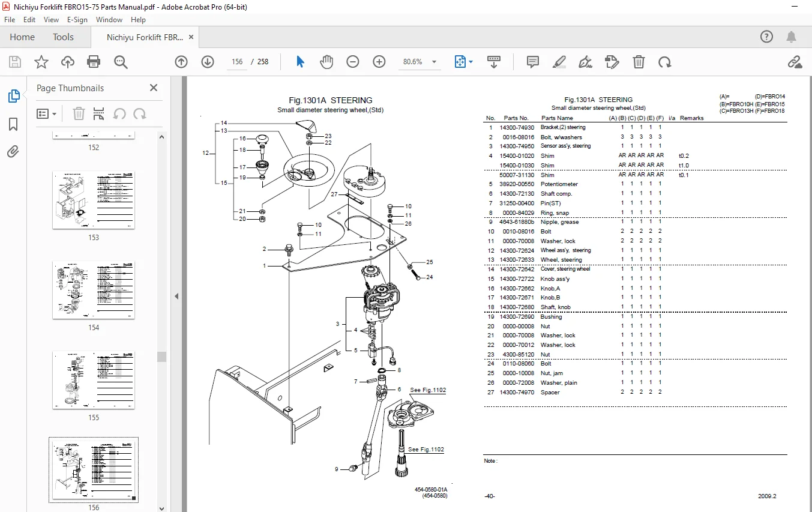This screenshot has width=812, height=512.
Task: Click the '454-0580-01A' drawing number
Action: [x=431, y=490]
